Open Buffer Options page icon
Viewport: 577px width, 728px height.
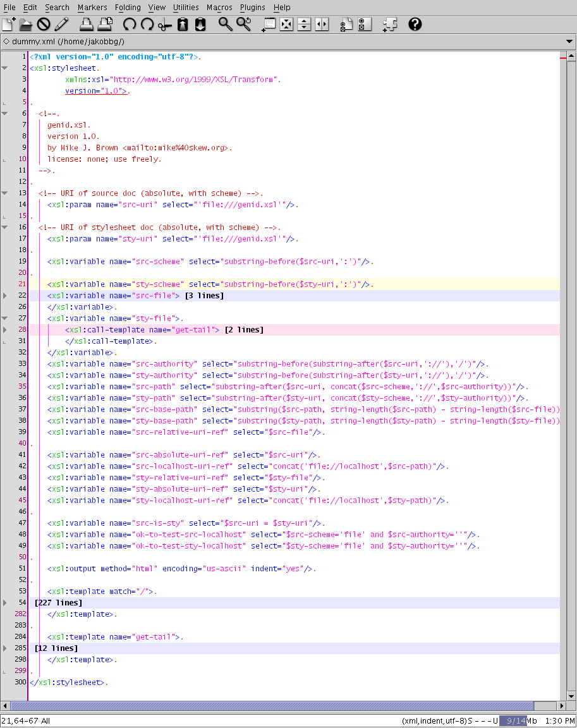[346, 24]
